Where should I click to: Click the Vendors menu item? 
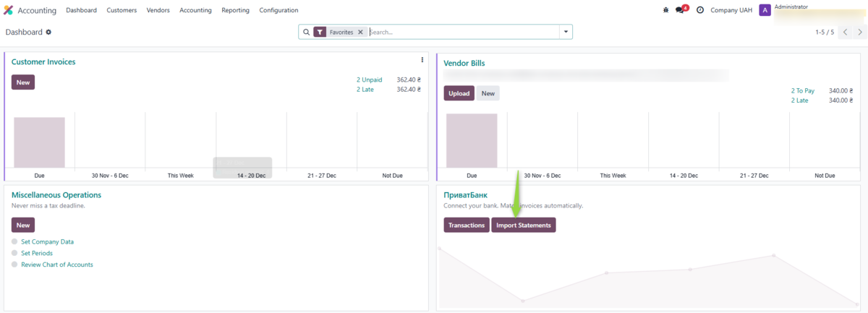click(158, 10)
